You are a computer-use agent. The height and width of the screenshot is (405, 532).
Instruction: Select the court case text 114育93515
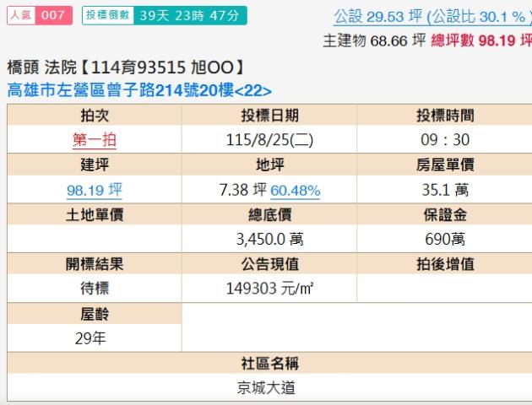(138, 67)
